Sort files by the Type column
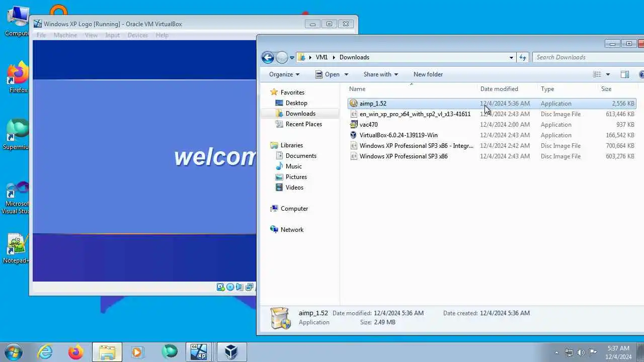The image size is (644, 362). point(568,89)
